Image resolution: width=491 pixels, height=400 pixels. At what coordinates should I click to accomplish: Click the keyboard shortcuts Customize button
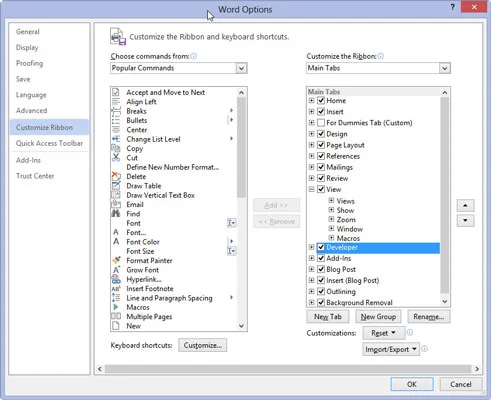pyautogui.click(x=203, y=345)
